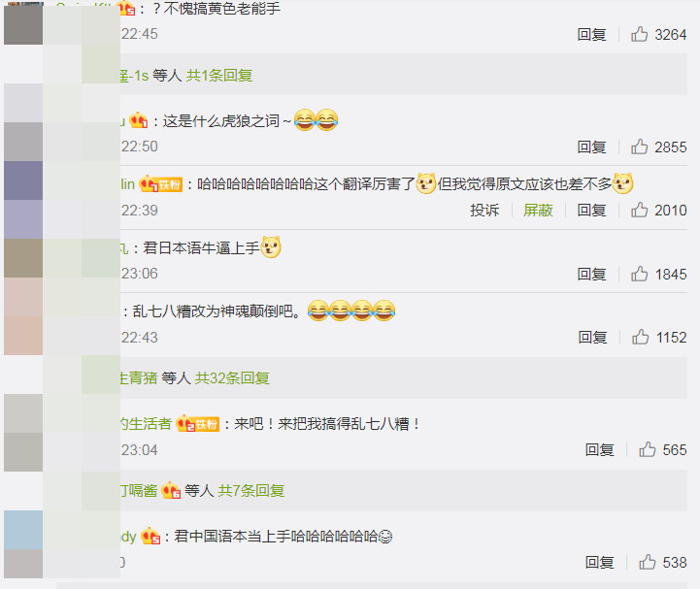The width and height of the screenshot is (700, 589).
Task: Expand the 共32条回复 reply thread
Action: point(232,377)
